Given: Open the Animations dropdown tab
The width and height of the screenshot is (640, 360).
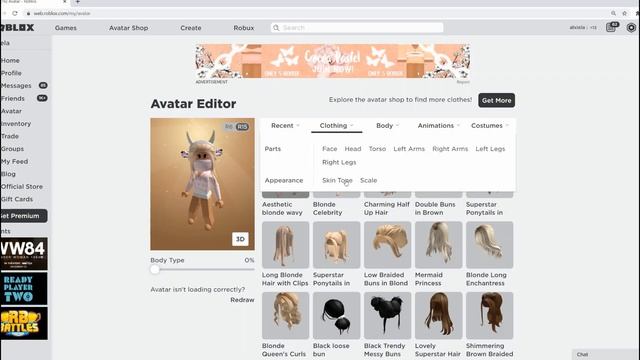Looking at the screenshot, I should (438, 126).
